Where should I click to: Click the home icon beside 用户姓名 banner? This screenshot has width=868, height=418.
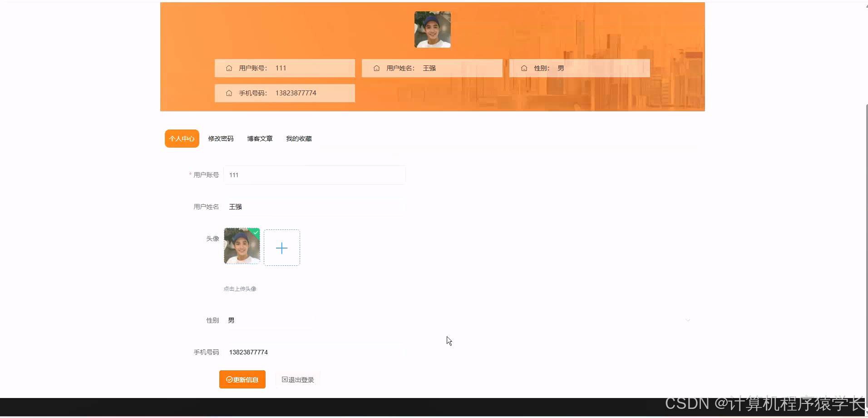coord(376,68)
